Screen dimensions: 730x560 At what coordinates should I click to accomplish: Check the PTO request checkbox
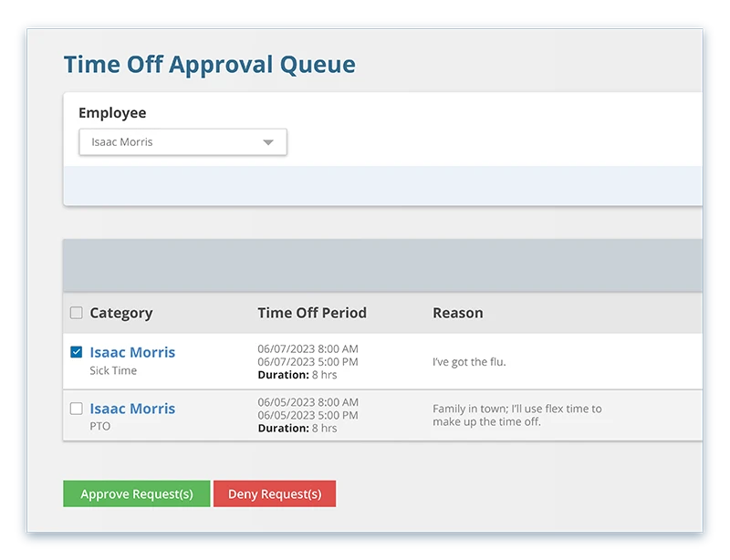(x=77, y=409)
